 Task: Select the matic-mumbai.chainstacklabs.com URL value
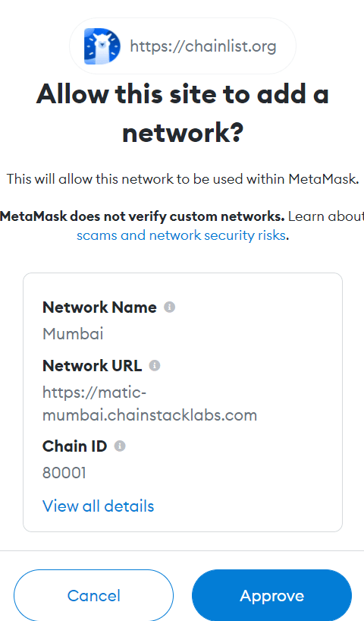point(149,404)
